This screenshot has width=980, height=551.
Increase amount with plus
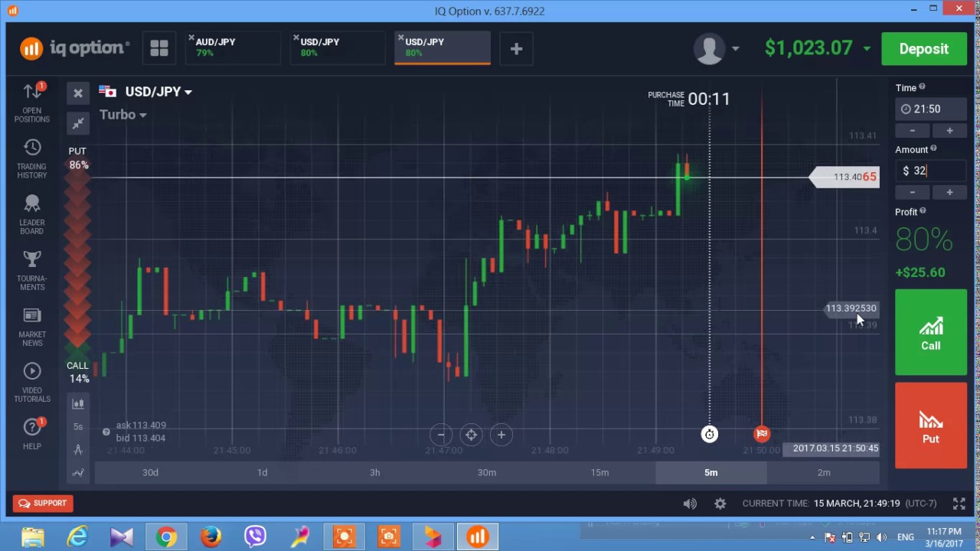click(x=949, y=192)
